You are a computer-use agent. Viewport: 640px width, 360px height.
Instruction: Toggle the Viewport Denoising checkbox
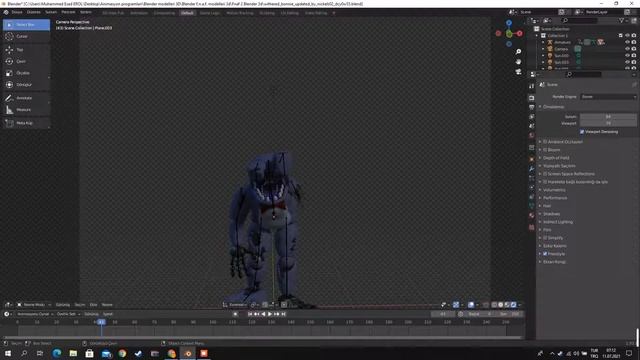coord(582,132)
